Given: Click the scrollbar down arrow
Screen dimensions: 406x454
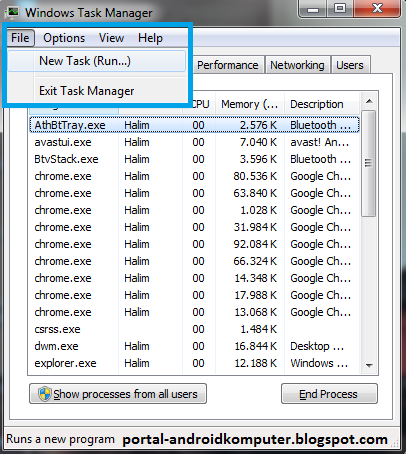Looking at the screenshot, I should [x=369, y=366].
